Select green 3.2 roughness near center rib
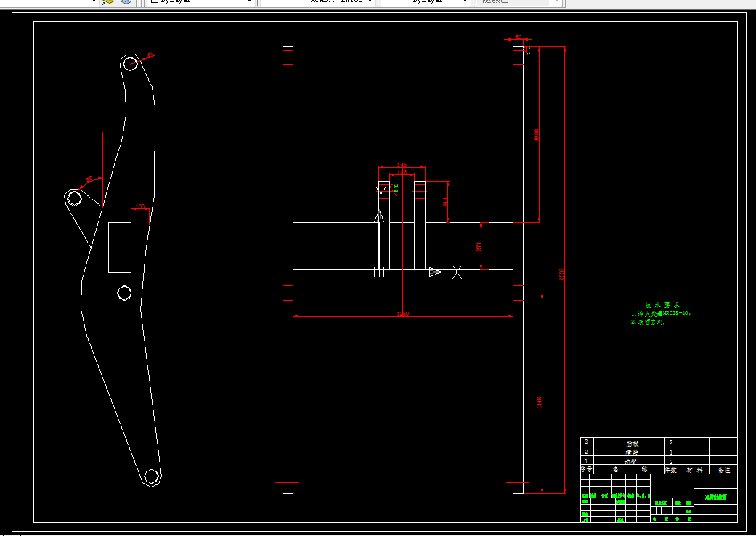Image resolution: width=756 pixels, height=536 pixels. pos(395,188)
